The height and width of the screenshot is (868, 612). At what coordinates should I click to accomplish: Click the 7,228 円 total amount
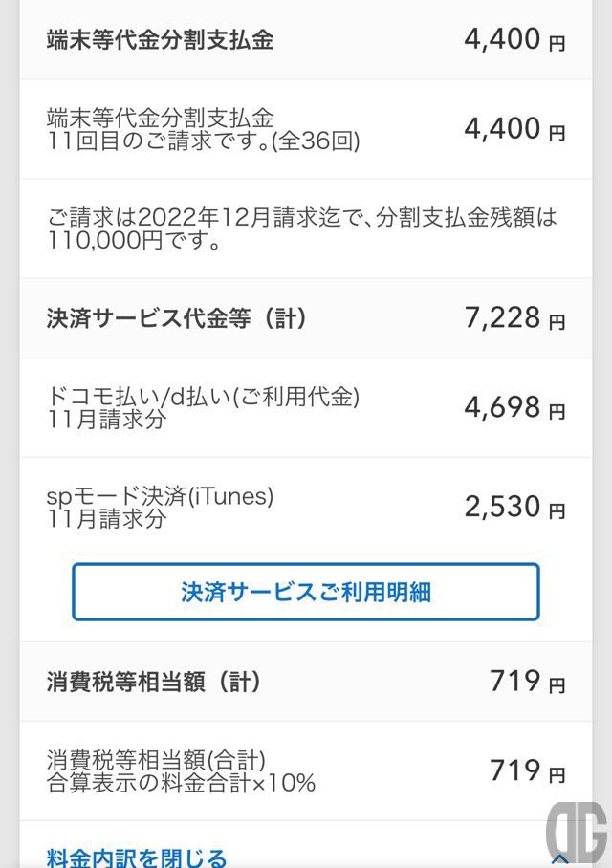(514, 318)
